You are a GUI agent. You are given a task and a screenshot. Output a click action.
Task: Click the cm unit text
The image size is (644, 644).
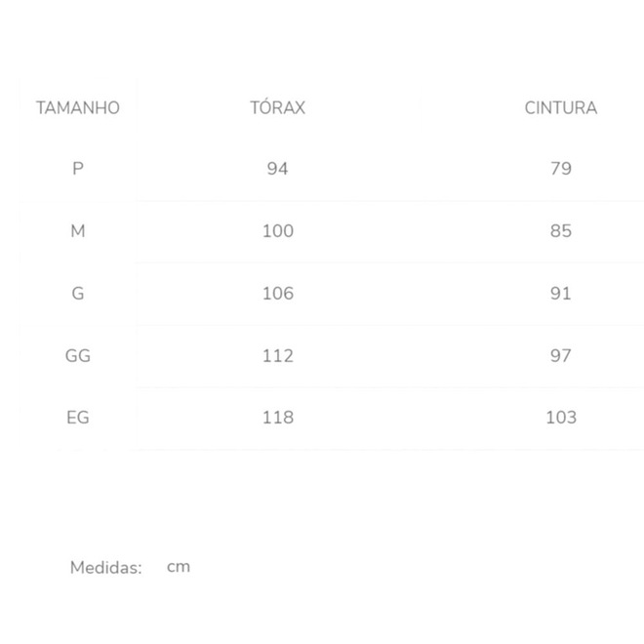[179, 566]
